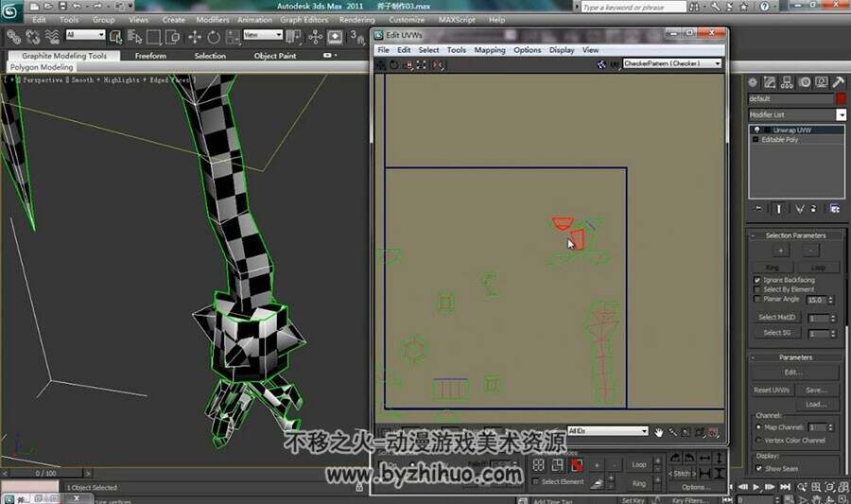The width and height of the screenshot is (851, 504).
Task: Click the Mirror tool icon in toolbar
Action: (x=293, y=37)
